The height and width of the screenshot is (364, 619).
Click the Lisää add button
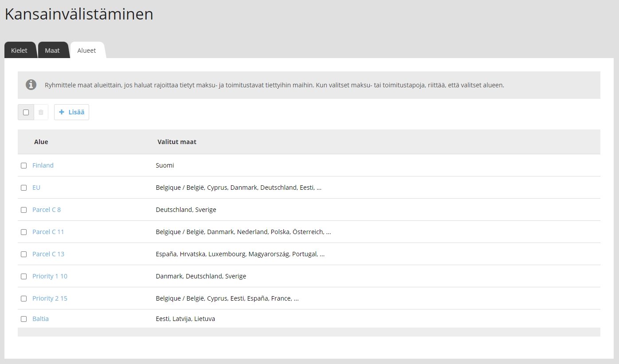tap(71, 112)
